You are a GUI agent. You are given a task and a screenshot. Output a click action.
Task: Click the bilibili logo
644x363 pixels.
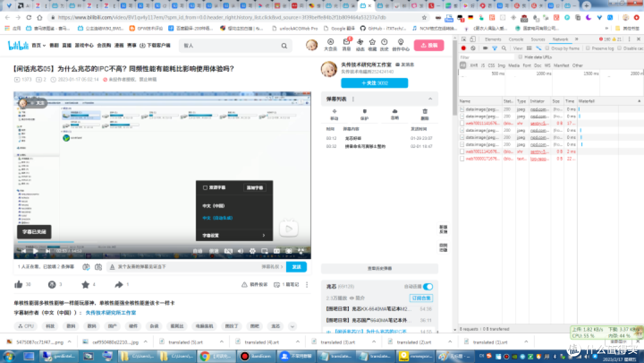click(x=18, y=45)
